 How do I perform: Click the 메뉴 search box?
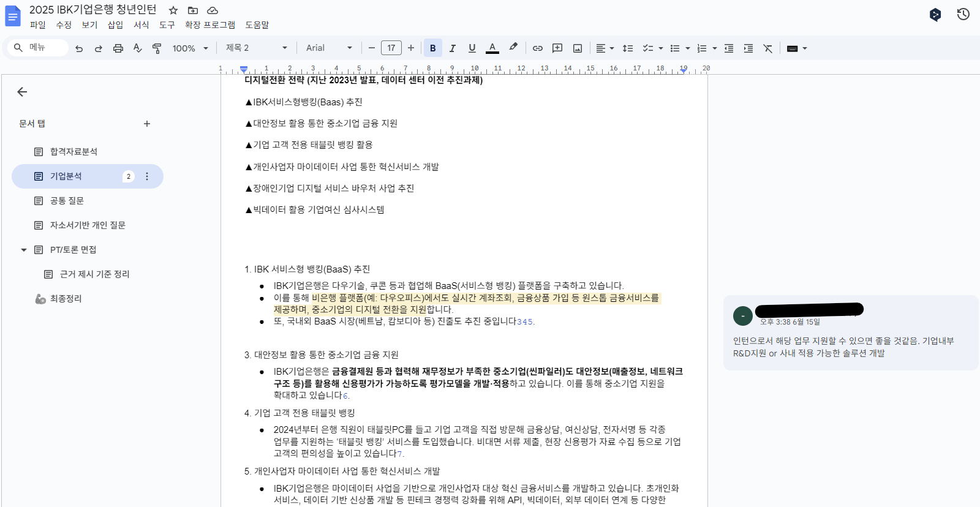click(38, 48)
